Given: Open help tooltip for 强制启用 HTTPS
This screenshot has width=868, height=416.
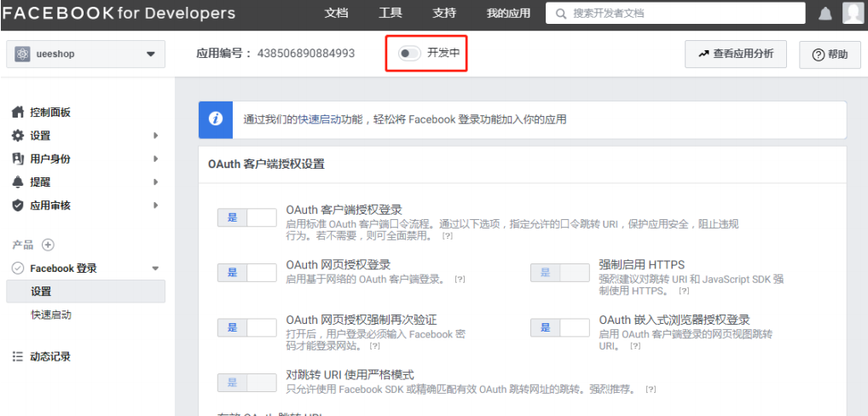Looking at the screenshot, I should click(684, 291).
